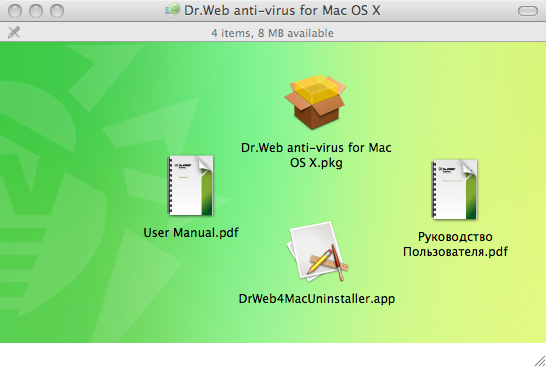546x367 pixels.
Task: Select the 'Руководство Пользователя.pdf' file name
Action: click(x=455, y=244)
